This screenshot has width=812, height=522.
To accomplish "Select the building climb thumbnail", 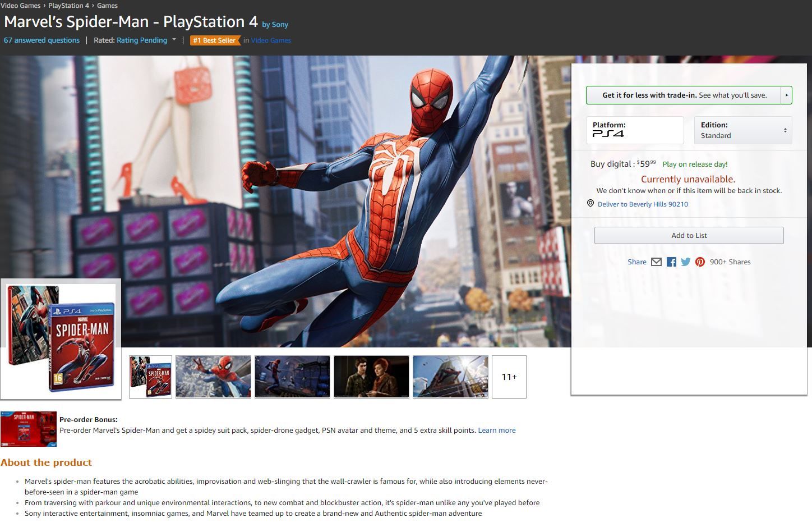I will point(450,377).
